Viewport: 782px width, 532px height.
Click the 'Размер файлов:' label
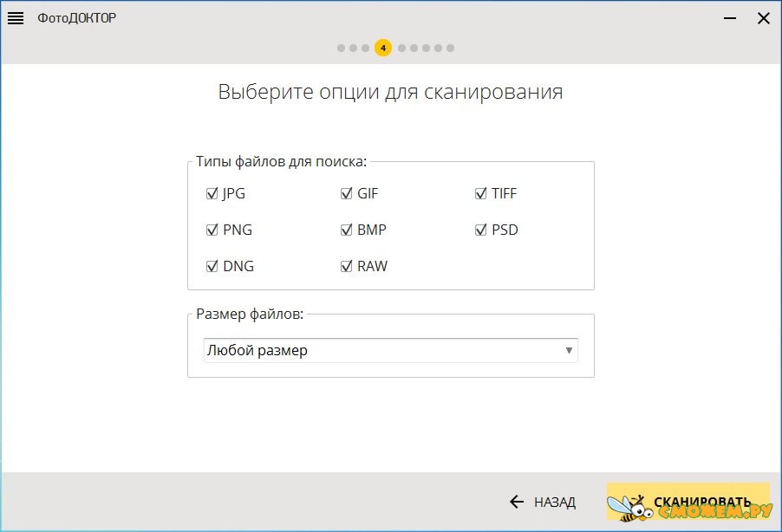click(x=250, y=315)
